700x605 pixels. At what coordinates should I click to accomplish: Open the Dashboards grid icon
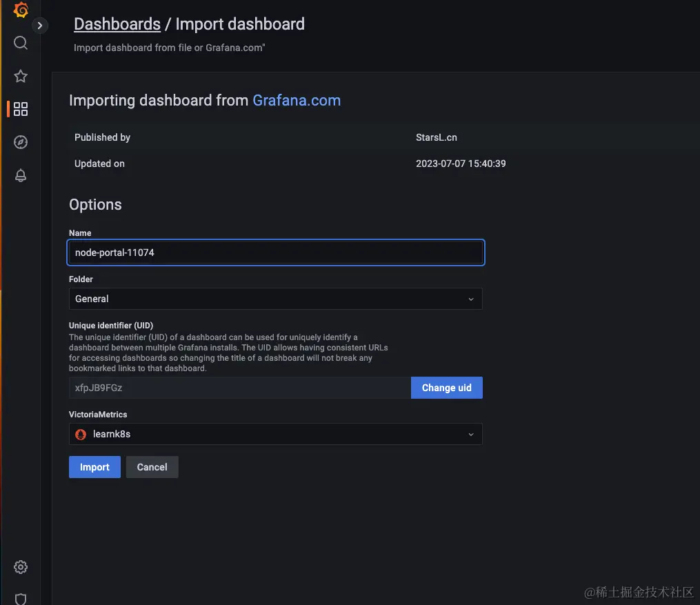[21, 109]
